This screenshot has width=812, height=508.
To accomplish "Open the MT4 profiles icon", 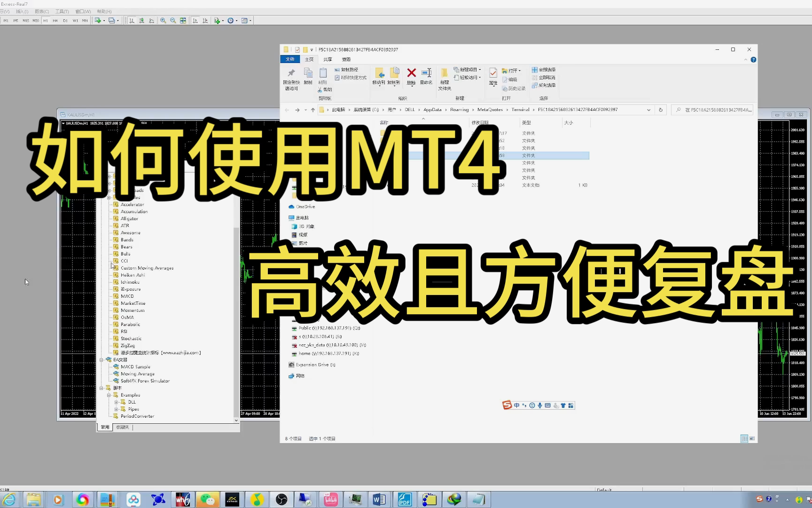I will coord(111,21).
